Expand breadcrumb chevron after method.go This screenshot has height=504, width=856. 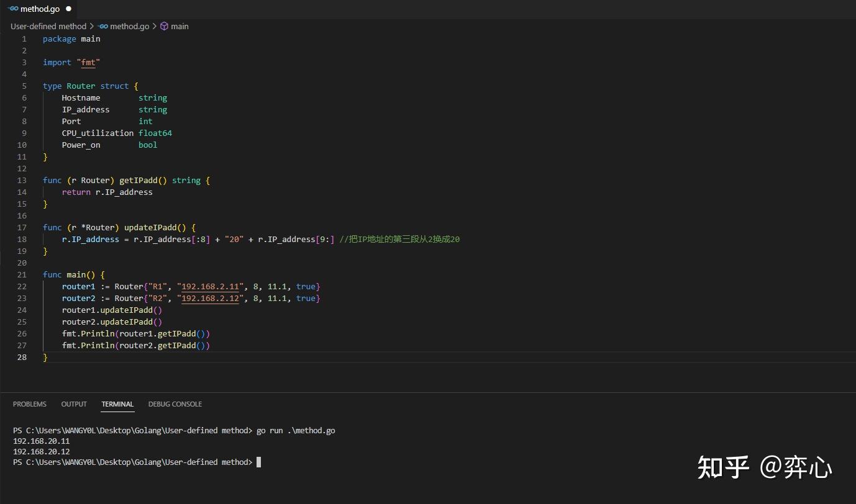click(x=155, y=26)
